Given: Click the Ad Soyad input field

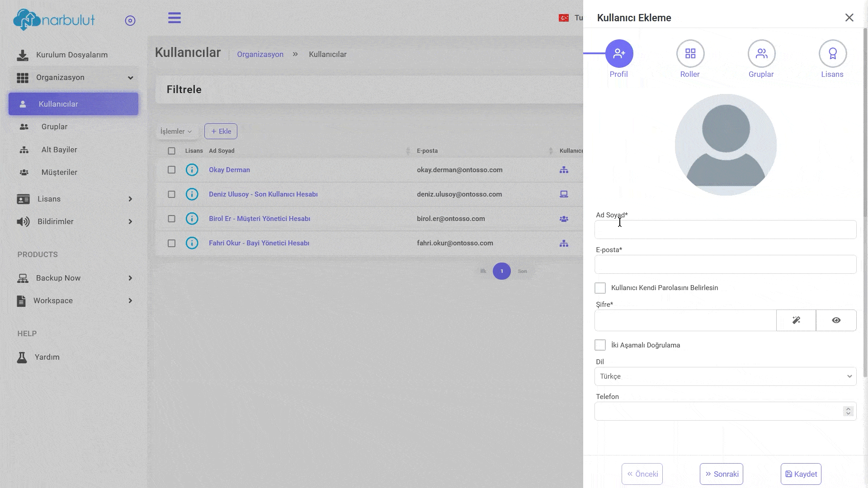Looking at the screenshot, I should (725, 230).
